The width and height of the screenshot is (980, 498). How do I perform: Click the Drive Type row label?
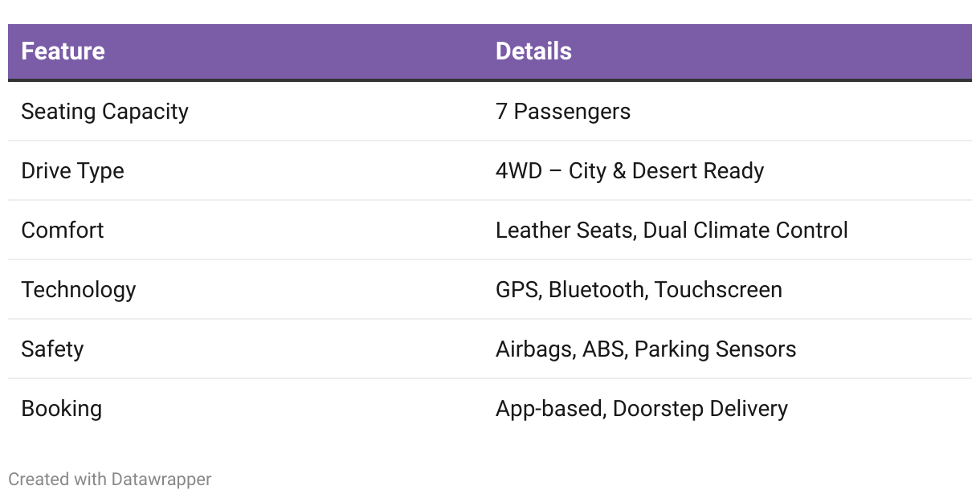coord(72,171)
